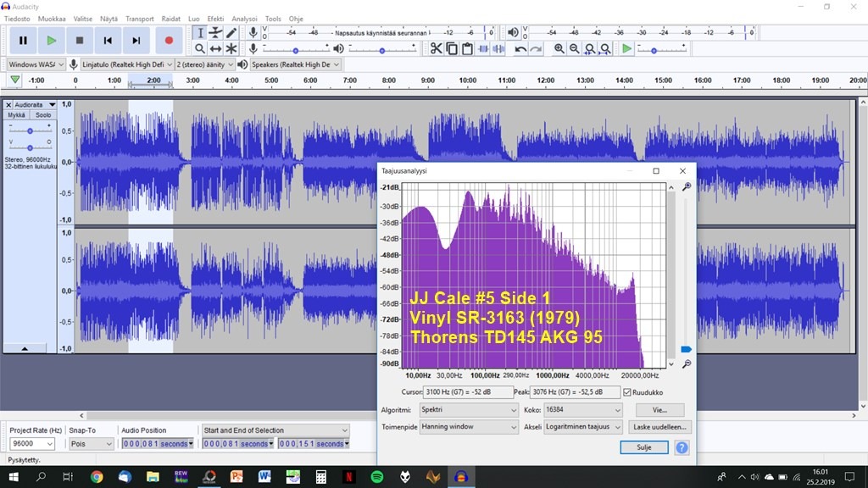The height and width of the screenshot is (488, 868).
Task: Open the help icon in Taajuusanalyysi
Action: 682,447
